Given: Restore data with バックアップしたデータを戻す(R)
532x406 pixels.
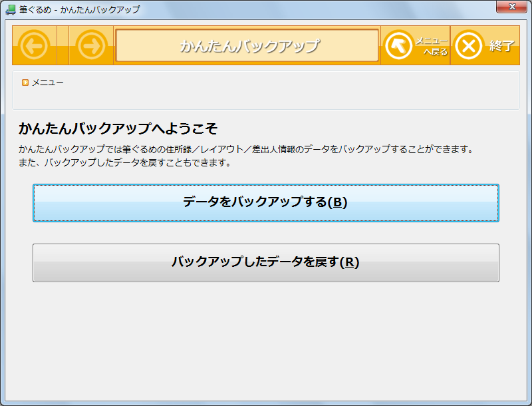Looking at the screenshot, I should (265, 263).
